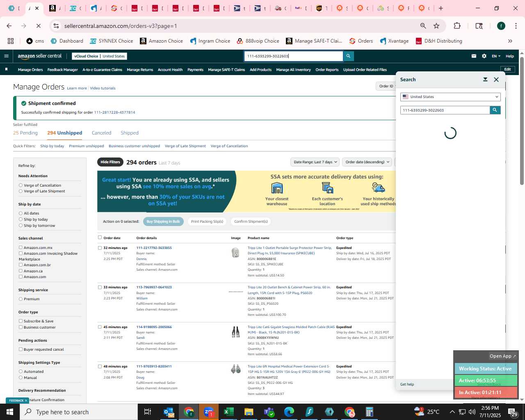Open the mail messages icon

coord(474,56)
